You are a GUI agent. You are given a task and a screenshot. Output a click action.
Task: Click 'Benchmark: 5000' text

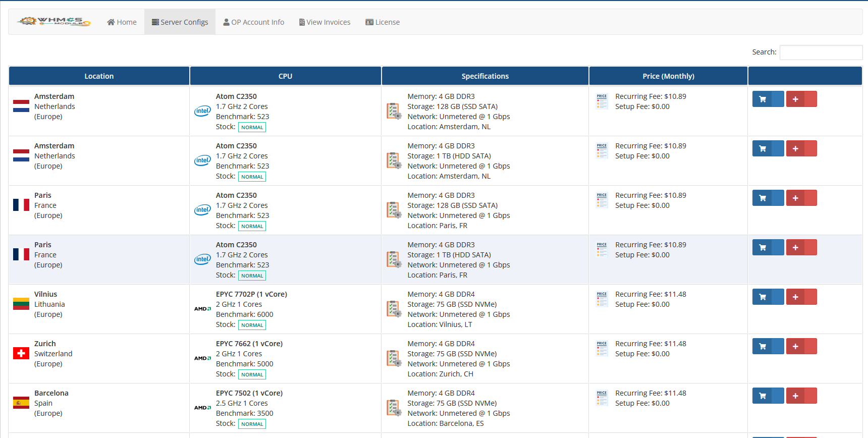click(245, 364)
